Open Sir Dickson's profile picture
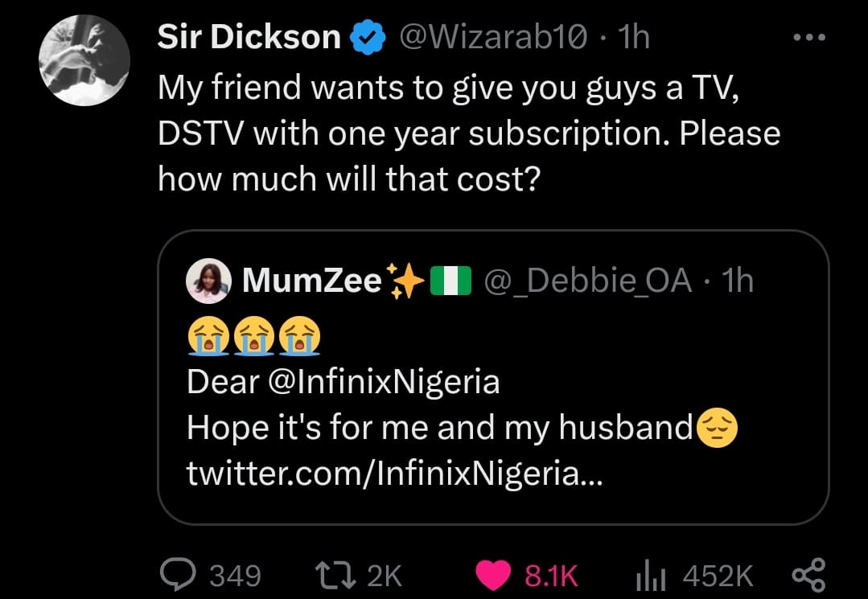 [84, 61]
